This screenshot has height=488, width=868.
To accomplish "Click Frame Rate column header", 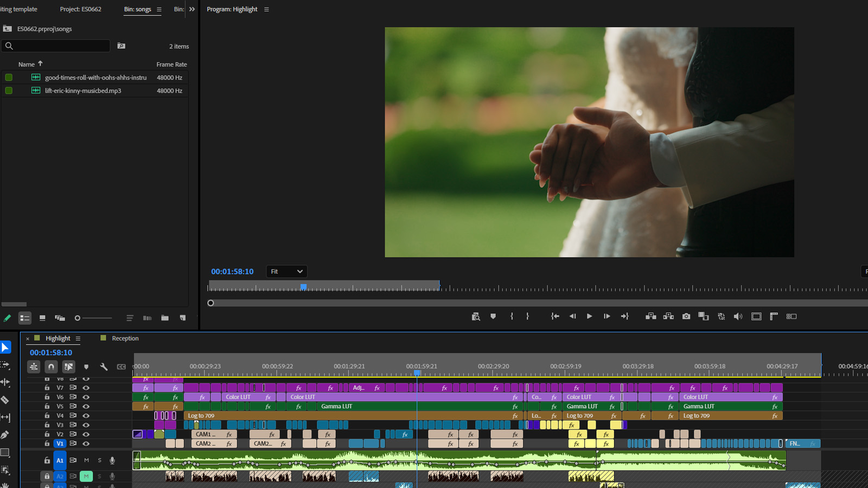I will [171, 65].
